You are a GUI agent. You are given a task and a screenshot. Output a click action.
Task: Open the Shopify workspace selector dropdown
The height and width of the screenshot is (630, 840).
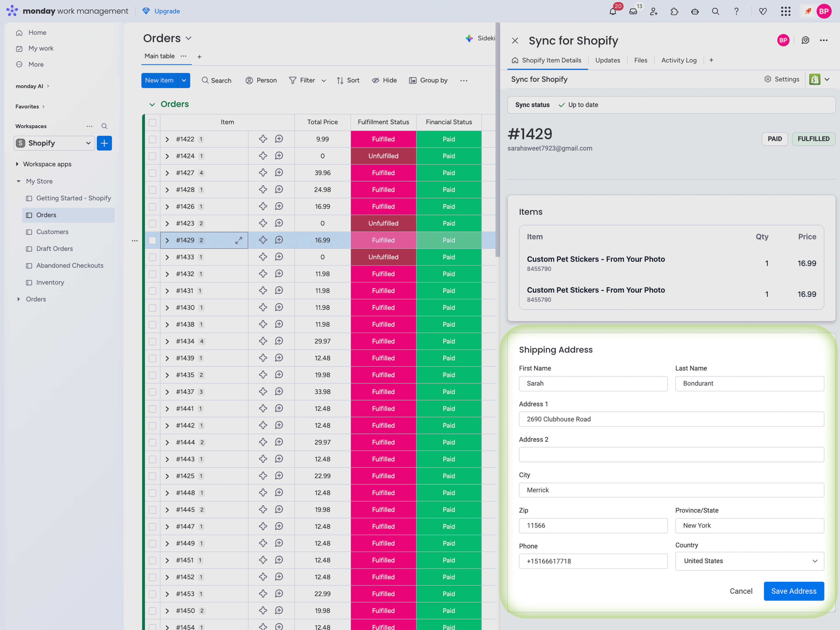(54, 143)
